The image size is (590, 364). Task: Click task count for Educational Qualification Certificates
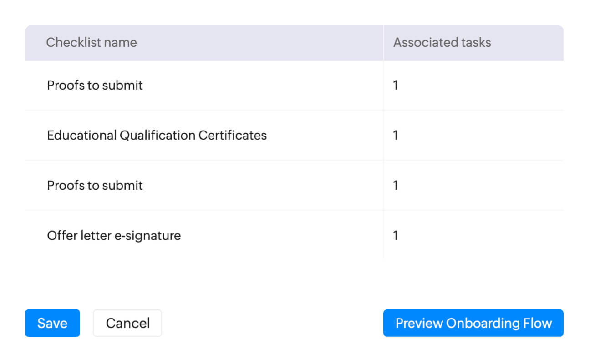coord(396,136)
